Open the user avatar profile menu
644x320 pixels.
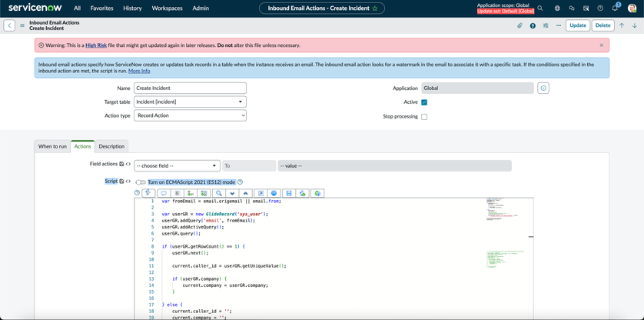(632, 8)
